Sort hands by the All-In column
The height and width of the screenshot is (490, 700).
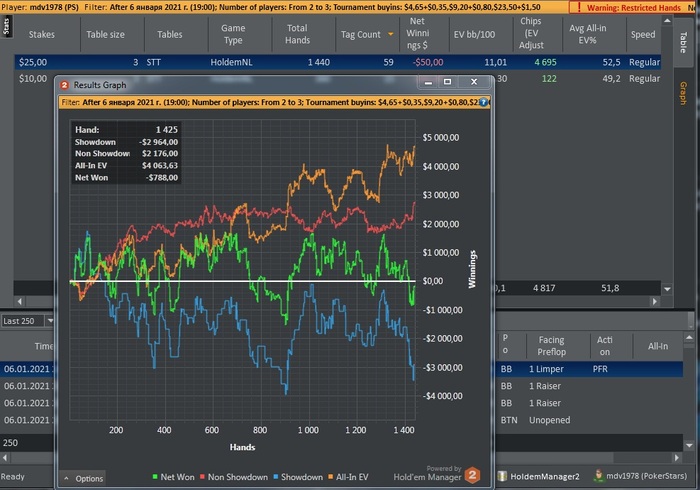(x=658, y=346)
